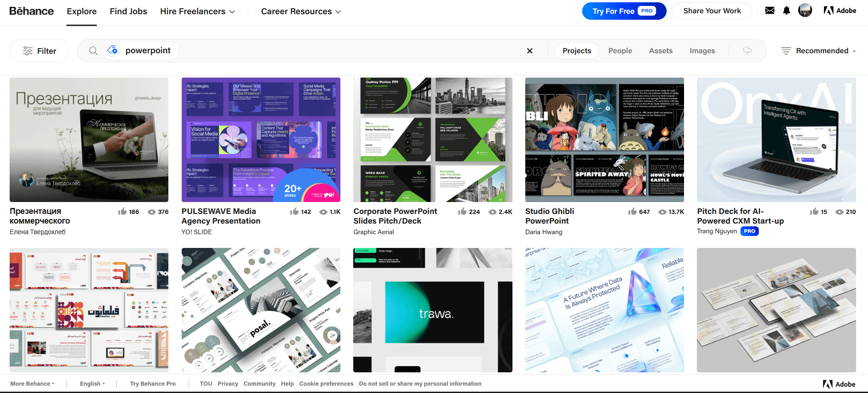Open OnyAI laptop pitch deck thumbnail
This screenshot has width=868, height=393.
[x=776, y=140]
